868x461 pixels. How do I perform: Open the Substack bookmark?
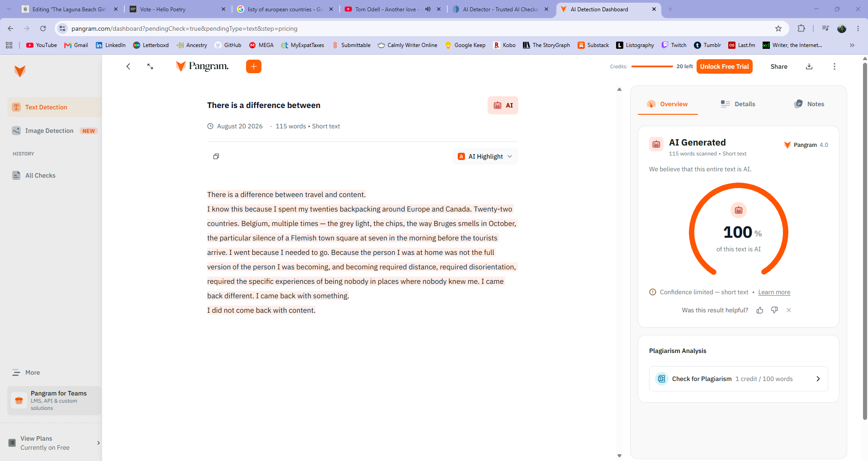[x=593, y=45]
